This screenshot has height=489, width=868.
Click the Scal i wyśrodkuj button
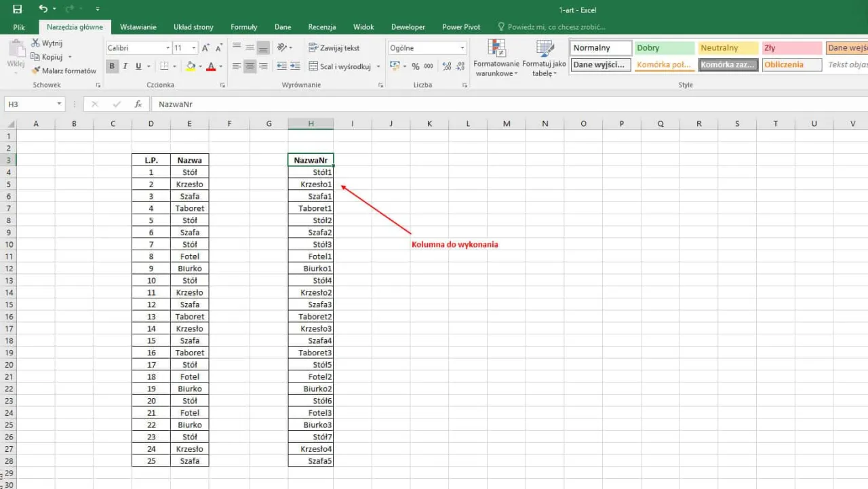pos(340,66)
